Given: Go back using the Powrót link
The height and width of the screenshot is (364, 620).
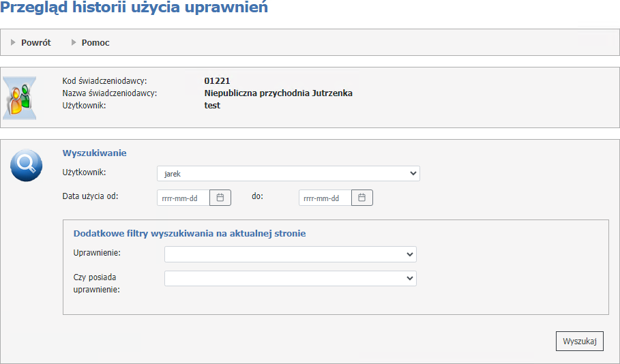Looking at the screenshot, I should [x=35, y=42].
